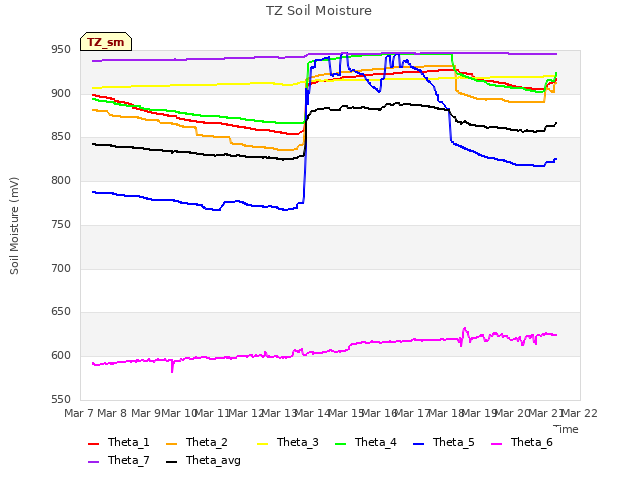Click the Mar 8 x-axis date

pyautogui.click(x=113, y=413)
